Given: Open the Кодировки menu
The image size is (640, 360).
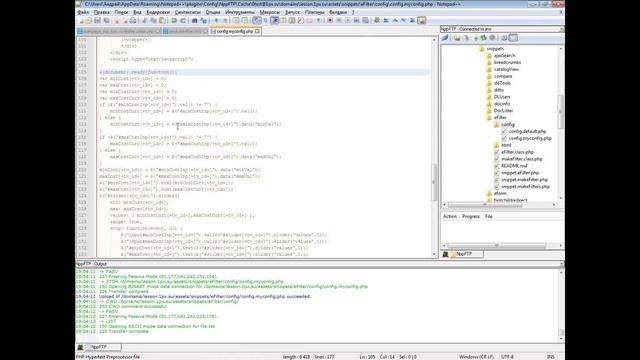Looking at the screenshot, I should pyautogui.click(x=158, y=12).
